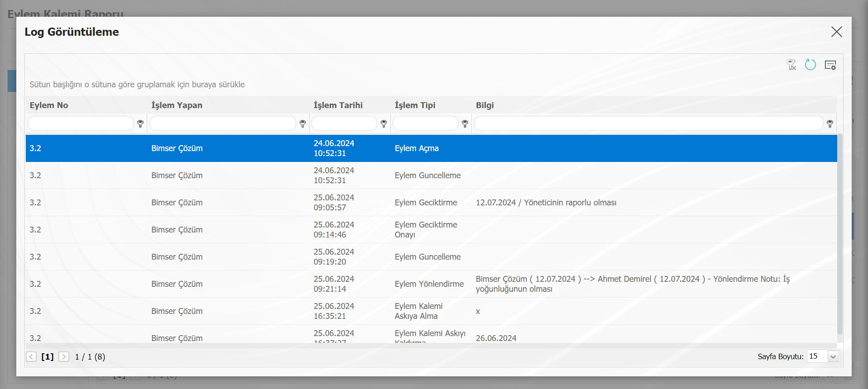Open the grid column settings icon
This screenshot has height=389, width=868.
point(830,65)
